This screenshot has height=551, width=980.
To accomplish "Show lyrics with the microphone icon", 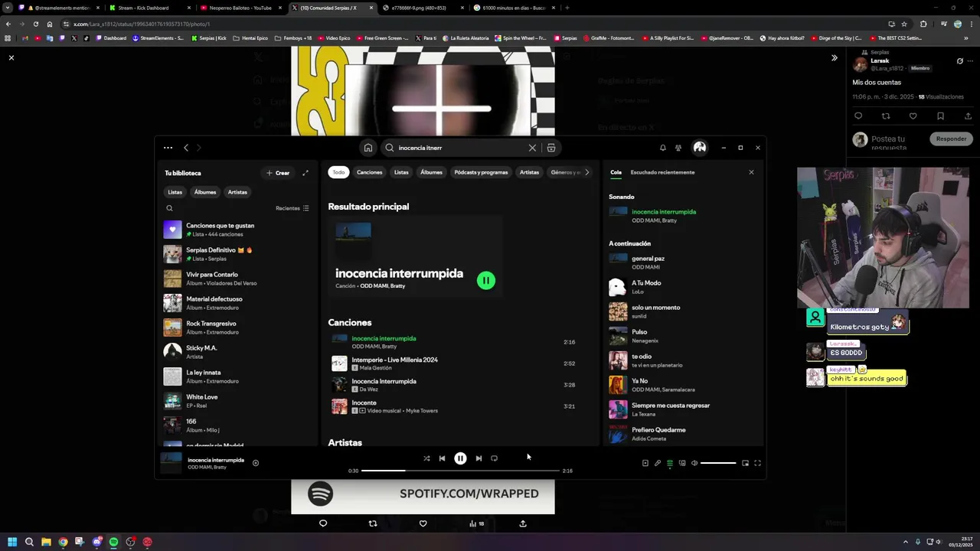I will pos(657,463).
